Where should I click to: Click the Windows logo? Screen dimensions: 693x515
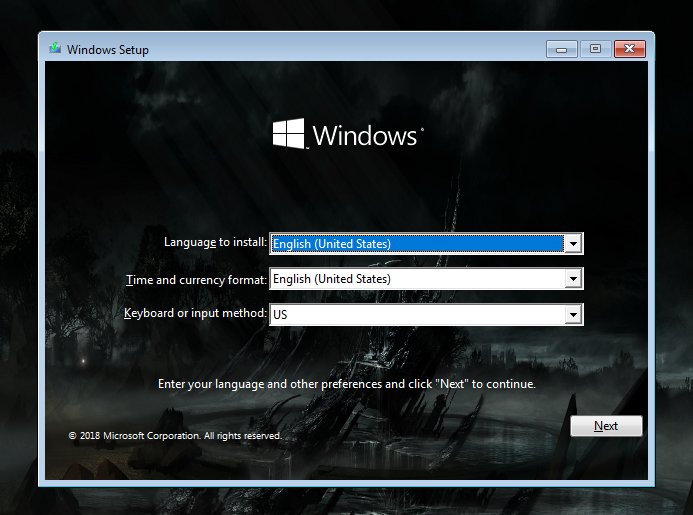[348, 134]
